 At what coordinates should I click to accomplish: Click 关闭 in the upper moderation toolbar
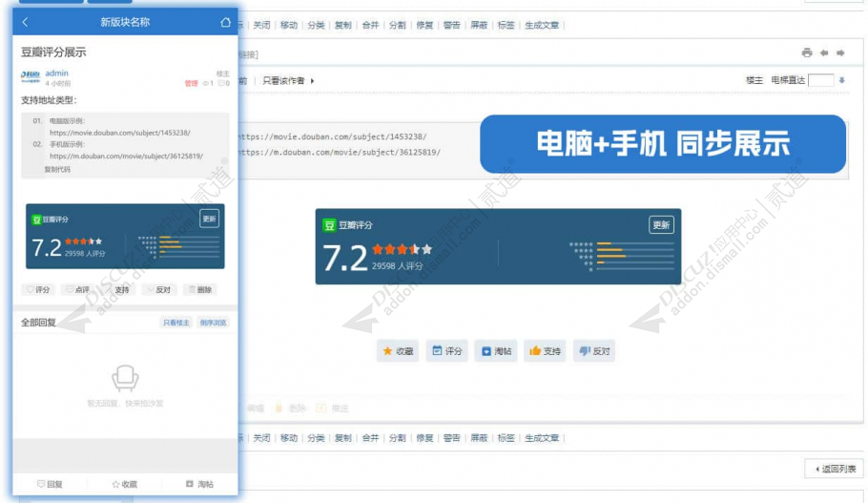(262, 25)
